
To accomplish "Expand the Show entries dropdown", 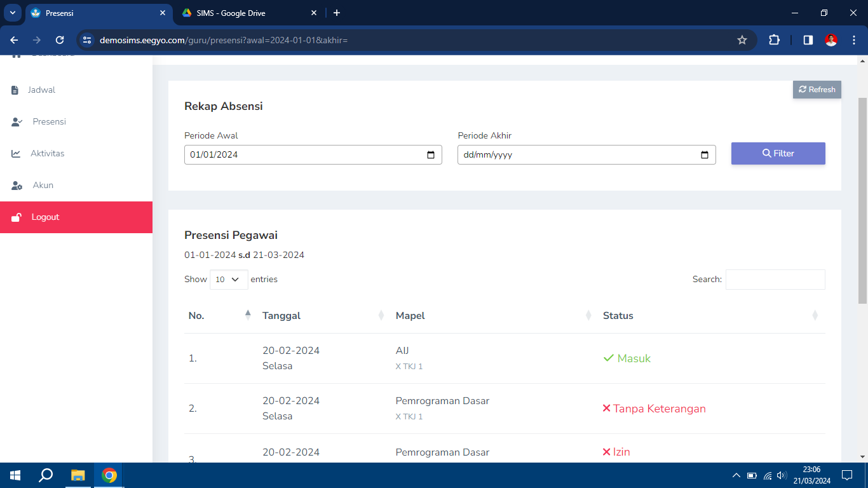I will [229, 280].
